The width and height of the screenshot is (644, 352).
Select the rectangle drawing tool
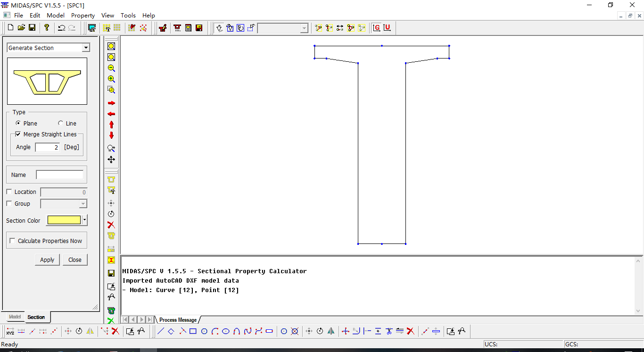(x=193, y=331)
